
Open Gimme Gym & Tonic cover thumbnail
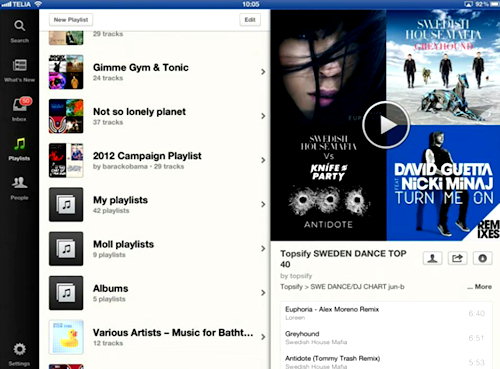[x=66, y=72]
